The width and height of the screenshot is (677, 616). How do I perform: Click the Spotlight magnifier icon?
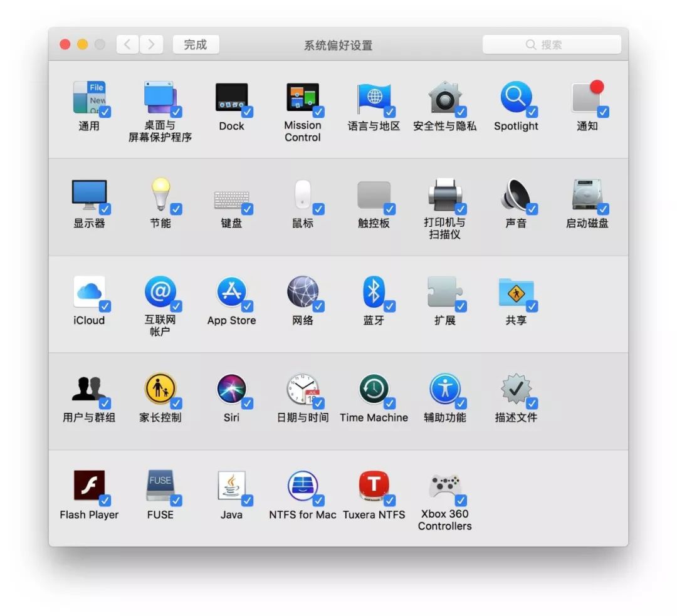[515, 98]
